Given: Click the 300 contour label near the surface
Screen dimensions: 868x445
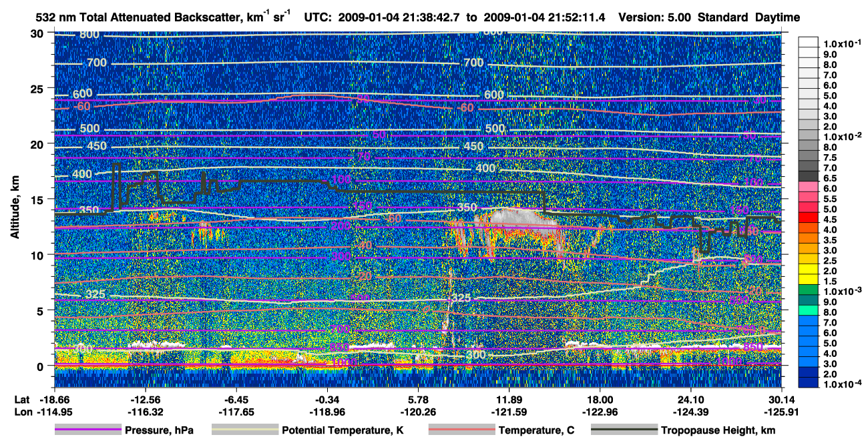Looking at the screenshot, I should coord(476,355).
